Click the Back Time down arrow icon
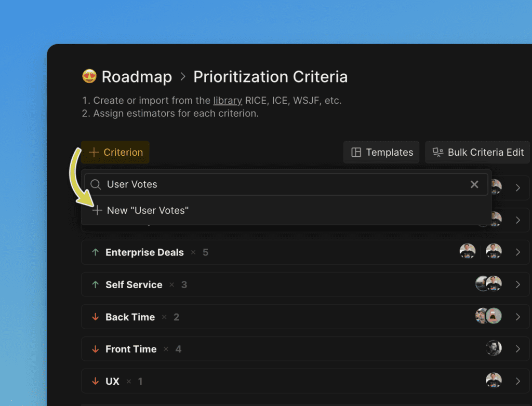Screen dimensions: 532x406 tap(95, 317)
